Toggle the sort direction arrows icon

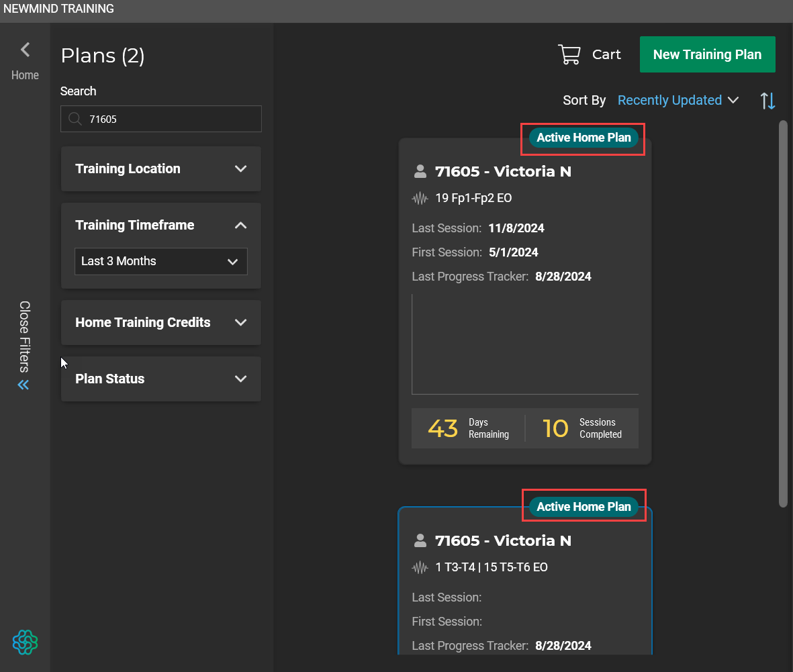click(767, 101)
